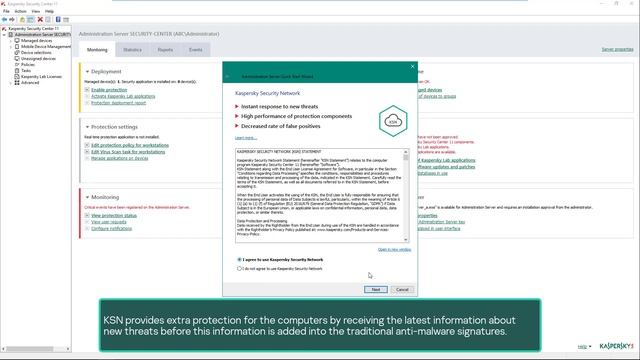Expand the Managed devices tree node
This screenshot has width=640, height=360.
point(11,41)
